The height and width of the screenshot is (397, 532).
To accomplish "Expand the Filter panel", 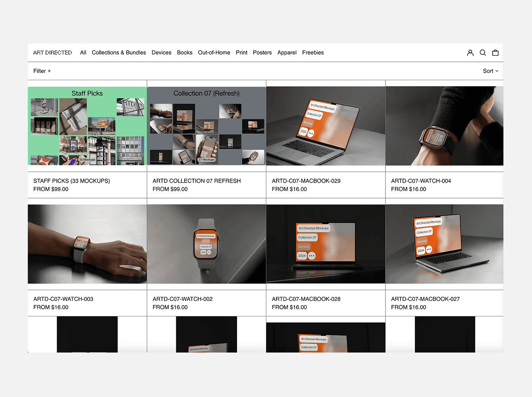I will (x=42, y=71).
